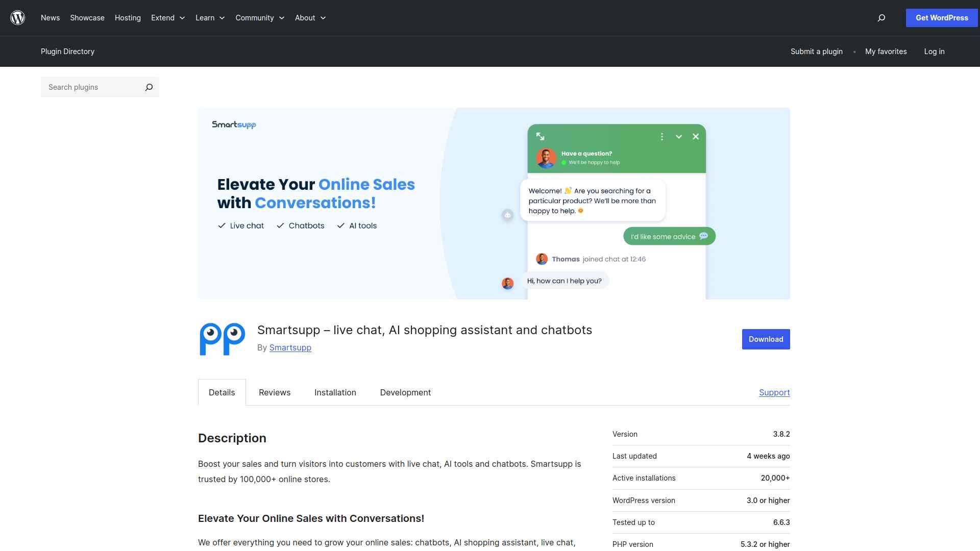Click the Live chat checkmark icon
This screenshot has height=551, width=980.
[x=222, y=226]
